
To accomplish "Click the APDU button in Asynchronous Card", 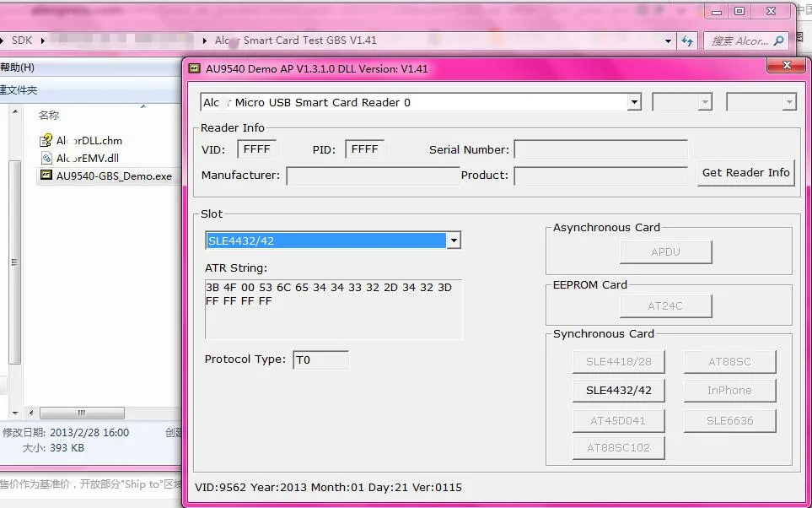I will (665, 252).
